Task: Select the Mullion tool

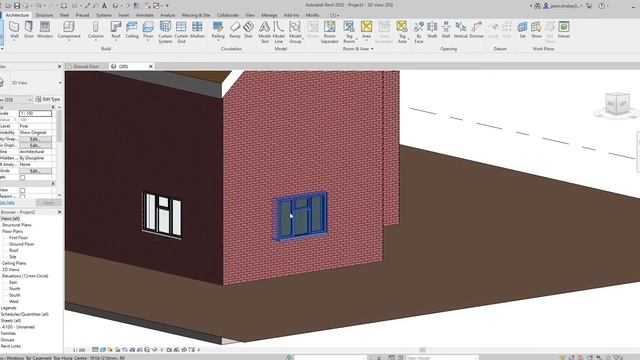Action: [x=197, y=30]
